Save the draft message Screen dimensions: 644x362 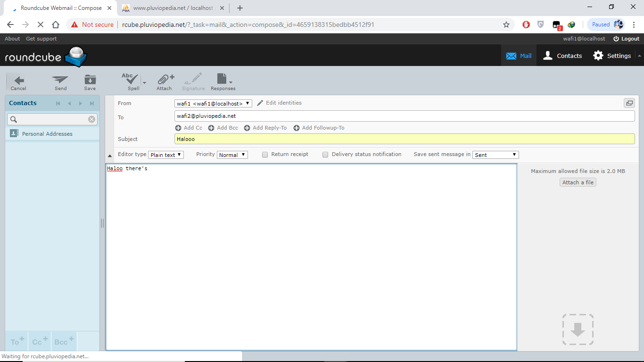[x=90, y=82]
